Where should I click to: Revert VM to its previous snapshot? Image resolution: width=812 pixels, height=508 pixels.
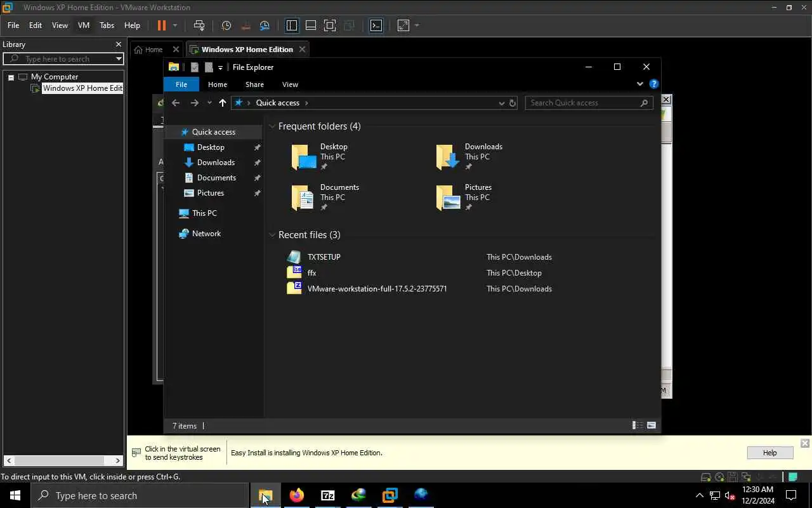point(246,25)
